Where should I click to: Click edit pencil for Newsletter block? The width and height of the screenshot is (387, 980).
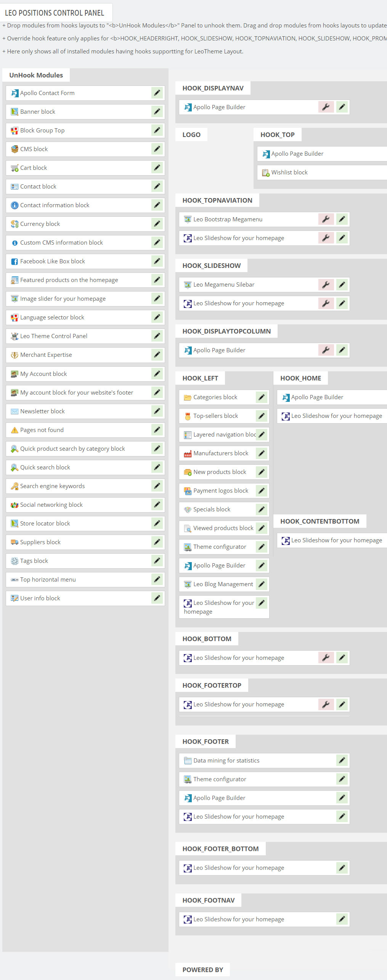coord(157,411)
